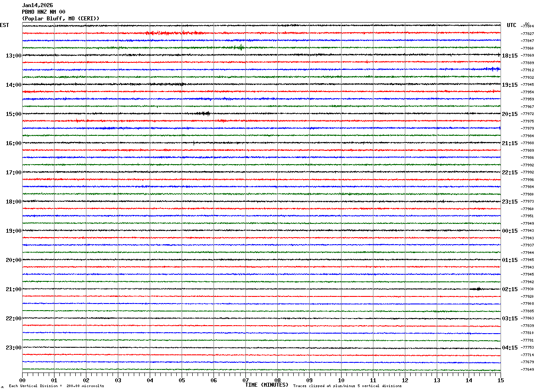Viewport: 536px width, 392px height.
Task: Select the DC offset value -77908
Action: (x=527, y=304)
